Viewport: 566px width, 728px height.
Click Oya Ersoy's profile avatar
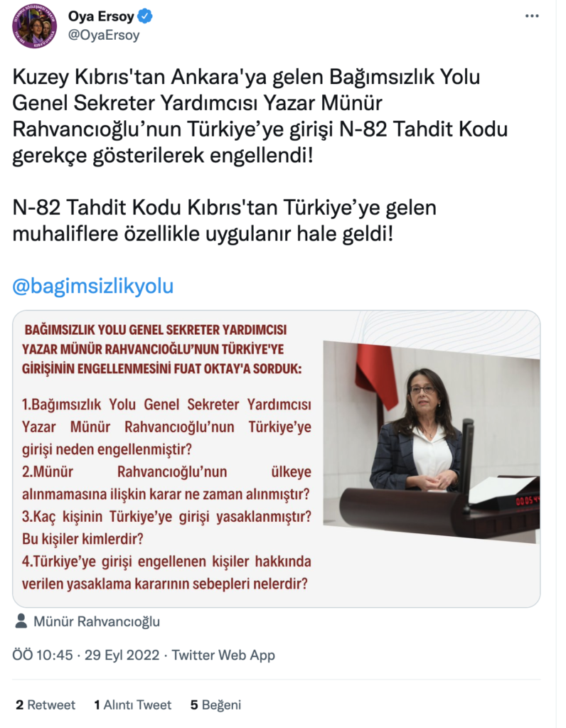[34, 26]
